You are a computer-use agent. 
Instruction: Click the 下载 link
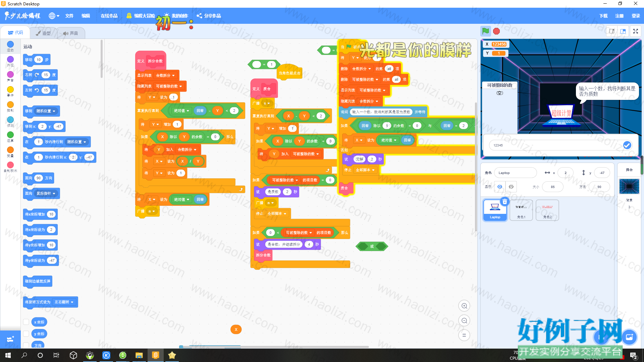pos(603,16)
